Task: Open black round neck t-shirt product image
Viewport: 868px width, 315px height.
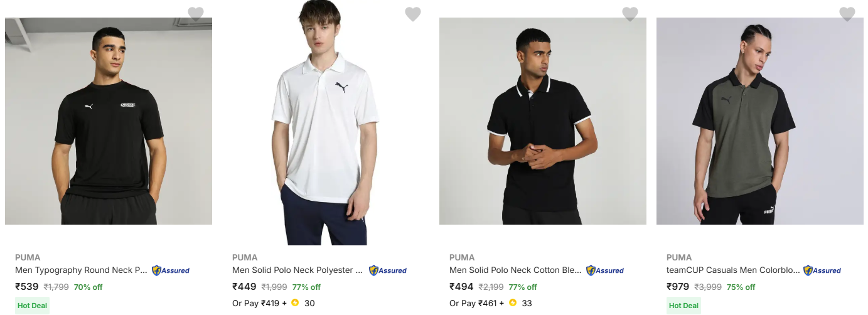Action: click(109, 121)
